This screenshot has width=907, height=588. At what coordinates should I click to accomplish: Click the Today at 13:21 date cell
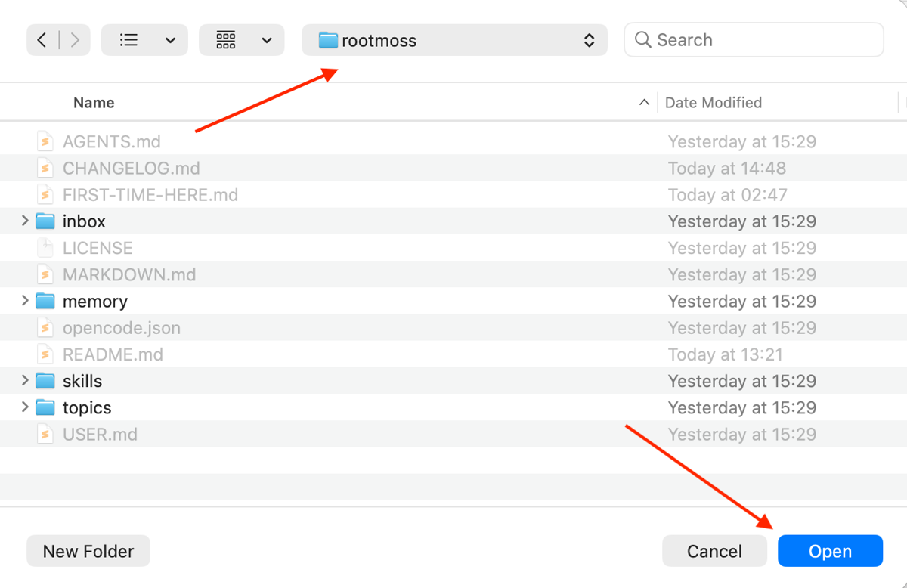[726, 354]
